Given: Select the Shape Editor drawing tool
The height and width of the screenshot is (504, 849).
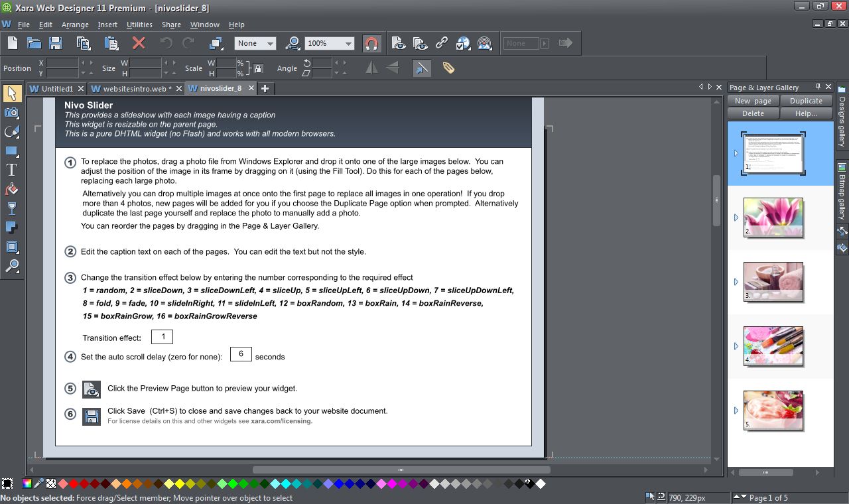Looking at the screenshot, I should [12, 132].
